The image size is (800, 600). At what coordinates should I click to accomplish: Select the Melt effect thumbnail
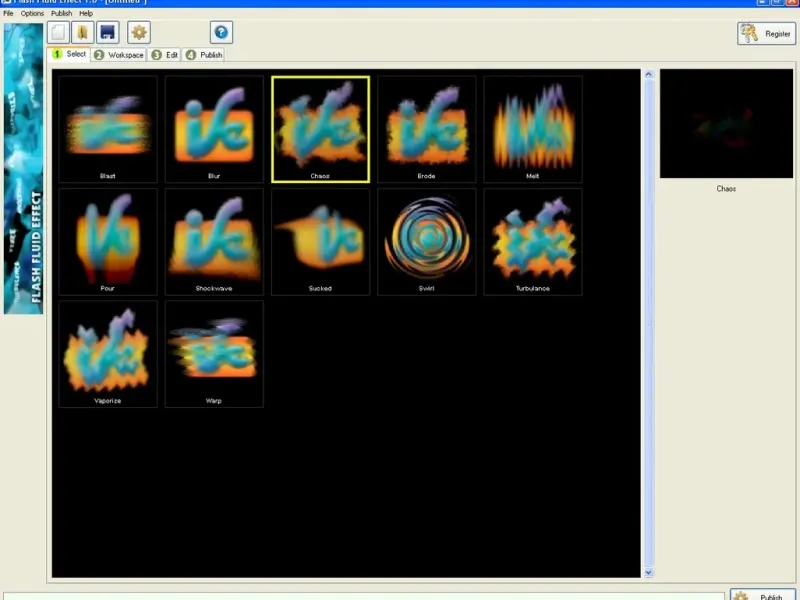coord(533,129)
